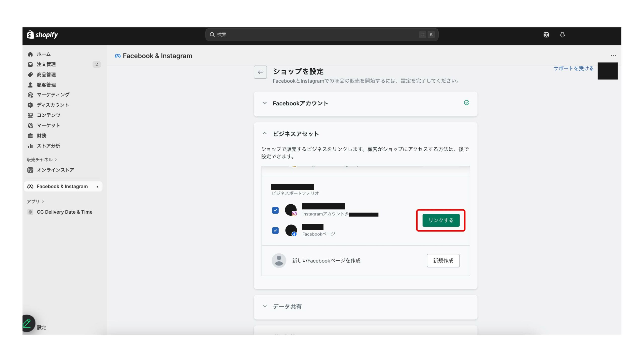This screenshot has width=644, height=362.
Task: Click the green check on Facebookアカウント
Action: (466, 103)
